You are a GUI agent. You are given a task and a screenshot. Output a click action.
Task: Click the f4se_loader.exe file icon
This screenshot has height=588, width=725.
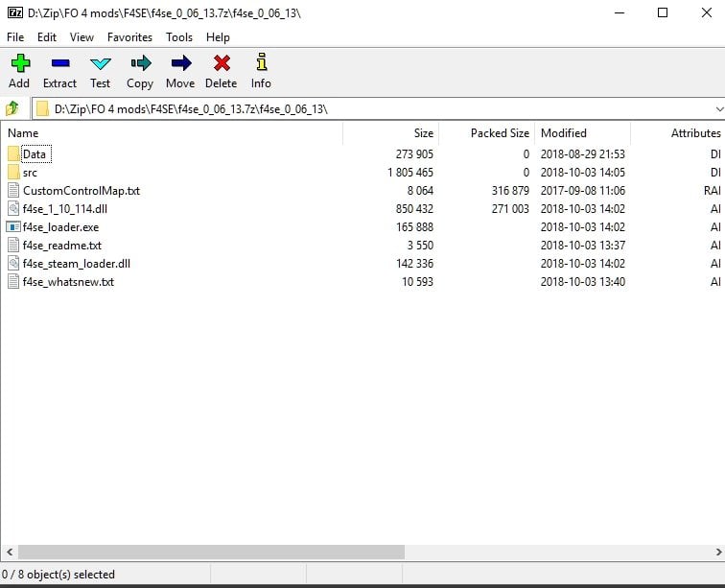pyautogui.click(x=13, y=226)
